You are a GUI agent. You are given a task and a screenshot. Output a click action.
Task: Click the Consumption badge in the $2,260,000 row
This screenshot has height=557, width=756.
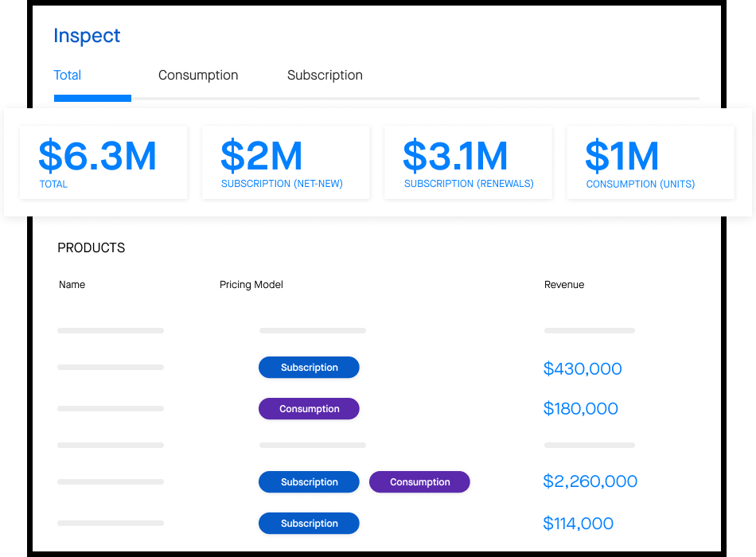click(x=419, y=482)
